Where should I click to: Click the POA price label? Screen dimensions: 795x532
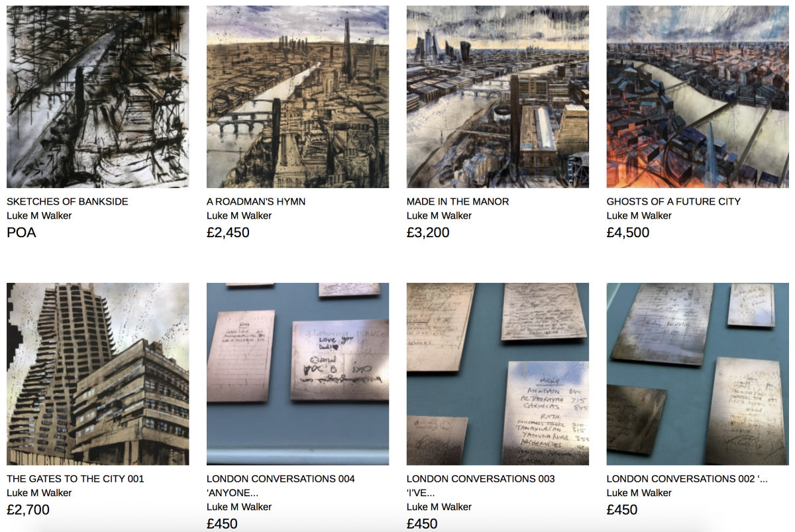(x=21, y=233)
